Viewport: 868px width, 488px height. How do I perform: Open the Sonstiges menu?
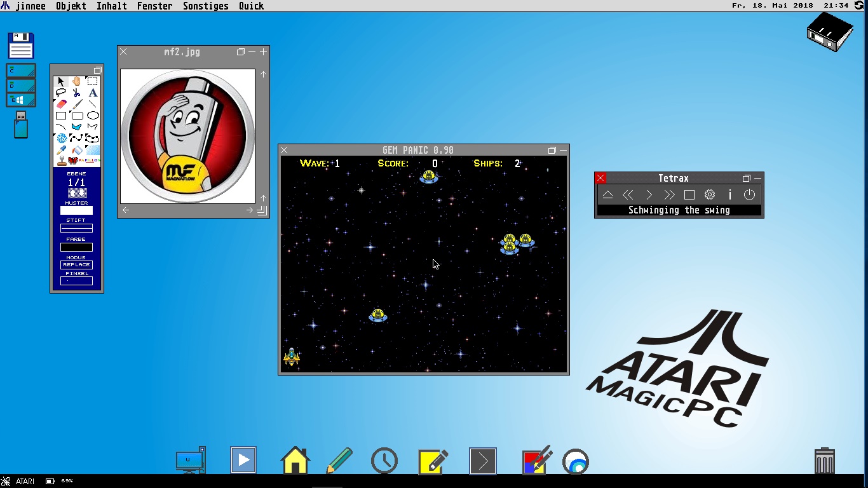pyautogui.click(x=206, y=6)
